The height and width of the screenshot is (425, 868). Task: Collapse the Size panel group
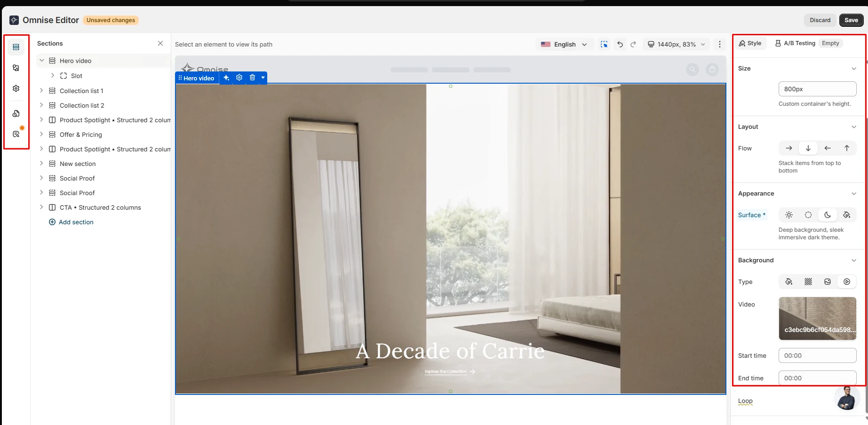click(x=854, y=69)
